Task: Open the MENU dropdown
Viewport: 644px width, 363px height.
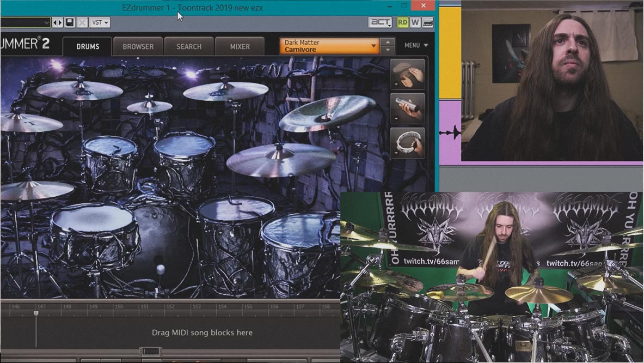Action: point(416,45)
